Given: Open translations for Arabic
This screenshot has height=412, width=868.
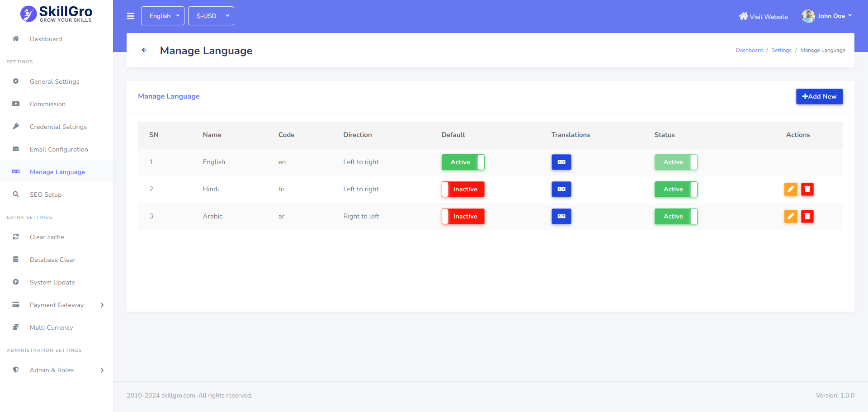Looking at the screenshot, I should tap(561, 216).
